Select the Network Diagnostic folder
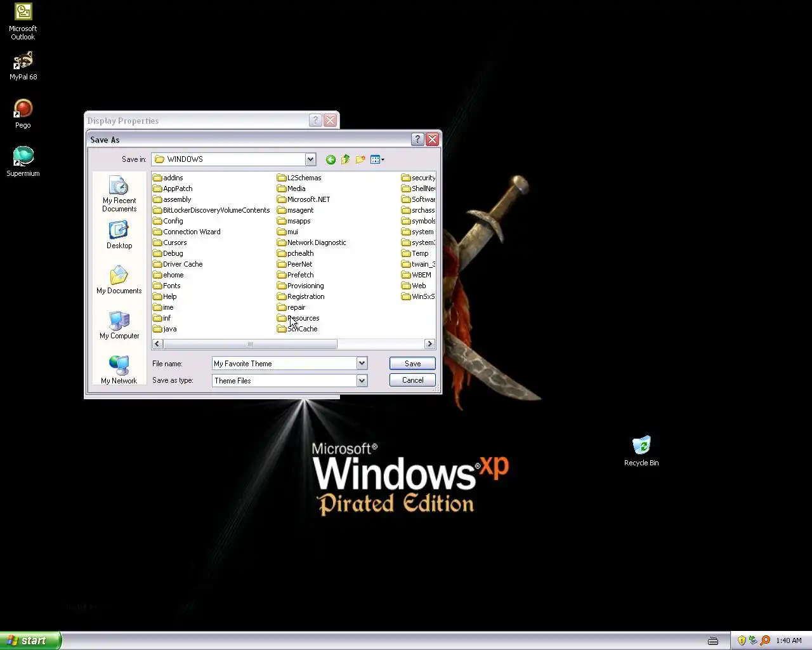Image resolution: width=812 pixels, height=650 pixels. pos(312,242)
